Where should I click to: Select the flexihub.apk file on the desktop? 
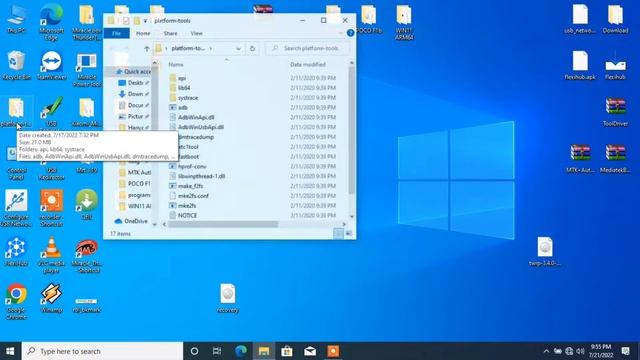(x=580, y=65)
